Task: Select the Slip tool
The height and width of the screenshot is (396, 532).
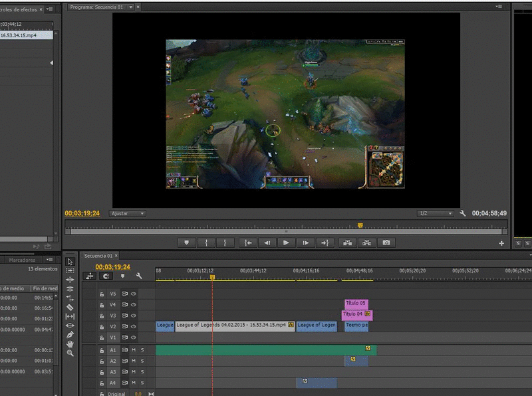Action: tap(70, 316)
